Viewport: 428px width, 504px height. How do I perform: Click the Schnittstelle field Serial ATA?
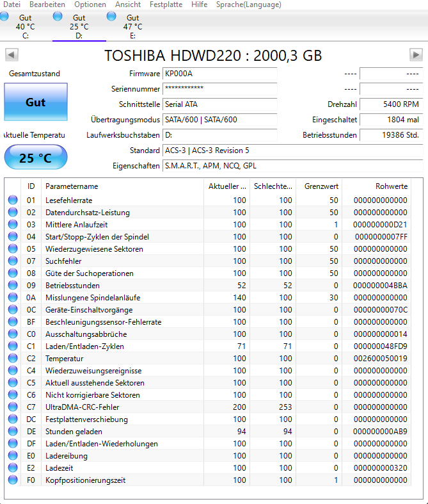click(x=220, y=104)
